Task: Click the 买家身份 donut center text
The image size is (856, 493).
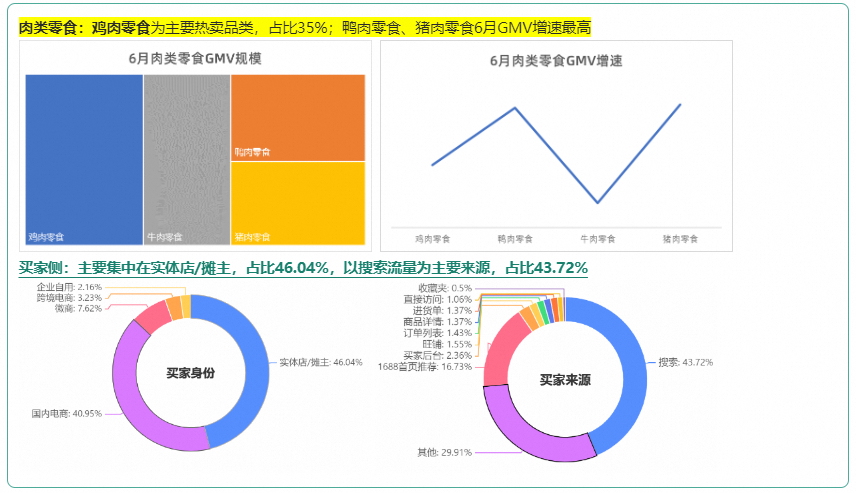Action: [191, 373]
